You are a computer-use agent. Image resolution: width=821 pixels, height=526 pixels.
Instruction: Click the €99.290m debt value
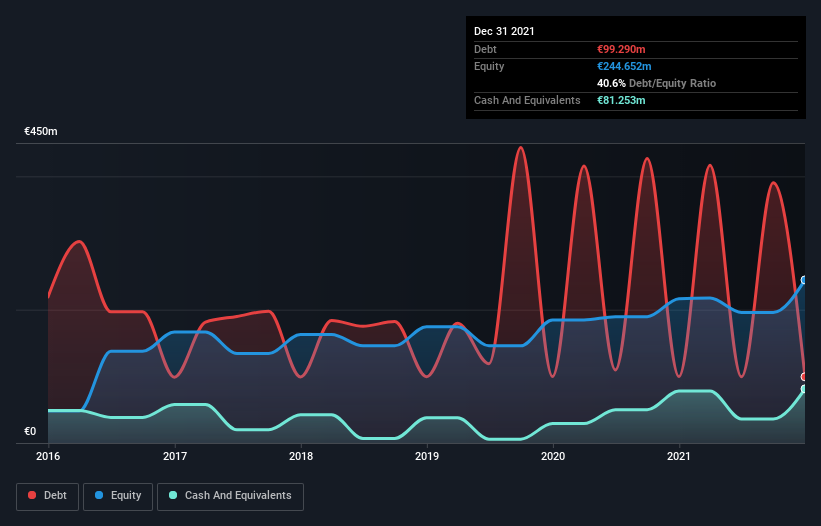pyautogui.click(x=621, y=49)
